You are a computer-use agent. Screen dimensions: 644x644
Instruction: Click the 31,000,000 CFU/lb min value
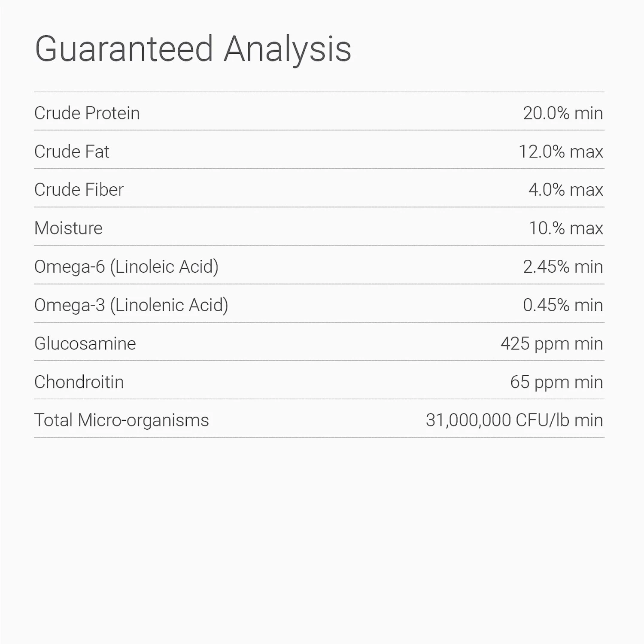coord(514,420)
